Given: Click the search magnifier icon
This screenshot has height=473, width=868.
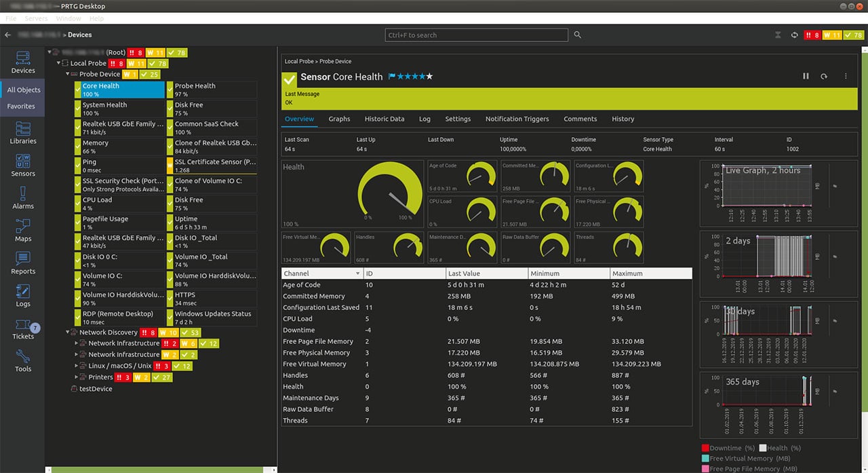Looking at the screenshot, I should click(x=578, y=35).
